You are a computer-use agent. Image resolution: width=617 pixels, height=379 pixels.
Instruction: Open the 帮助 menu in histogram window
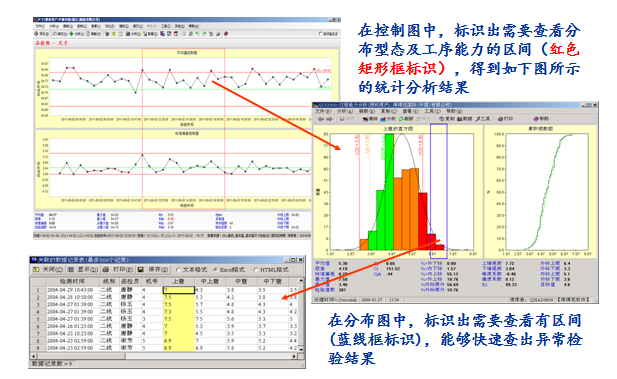pyautogui.click(x=454, y=111)
